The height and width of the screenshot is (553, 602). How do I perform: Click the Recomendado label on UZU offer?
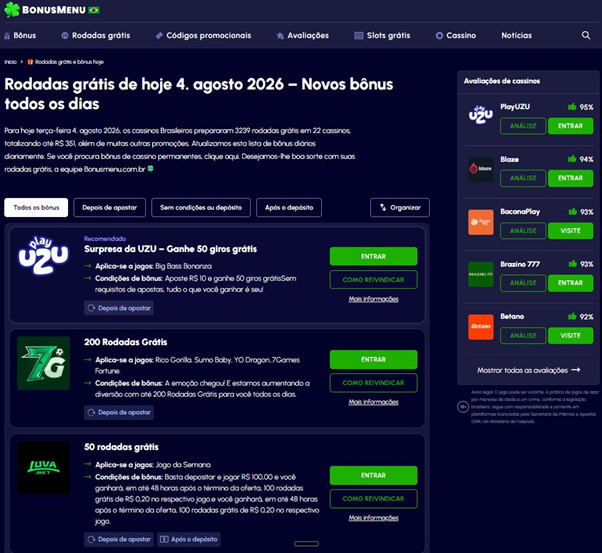(x=105, y=238)
